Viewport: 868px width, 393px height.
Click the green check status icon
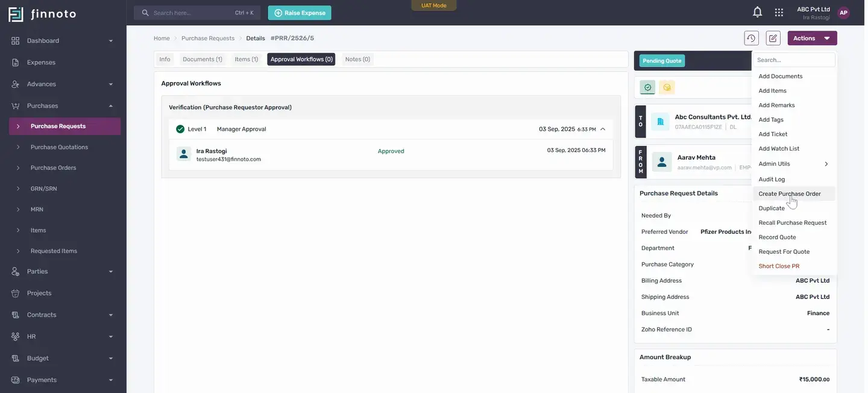(x=648, y=87)
